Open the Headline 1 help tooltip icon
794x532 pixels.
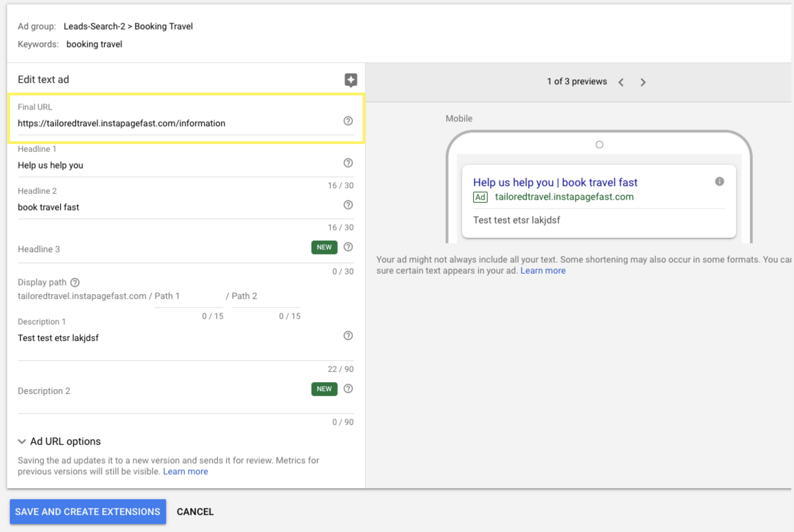click(x=348, y=163)
